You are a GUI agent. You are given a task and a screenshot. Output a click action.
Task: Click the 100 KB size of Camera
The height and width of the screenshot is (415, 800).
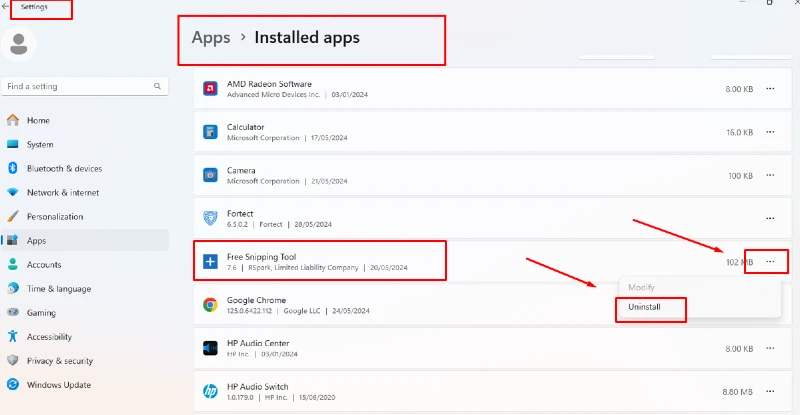pos(740,176)
